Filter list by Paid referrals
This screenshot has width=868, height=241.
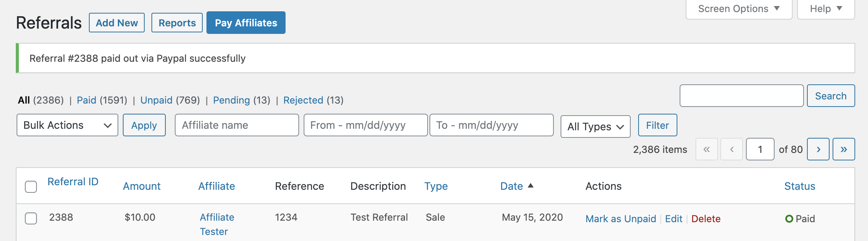coord(86,100)
